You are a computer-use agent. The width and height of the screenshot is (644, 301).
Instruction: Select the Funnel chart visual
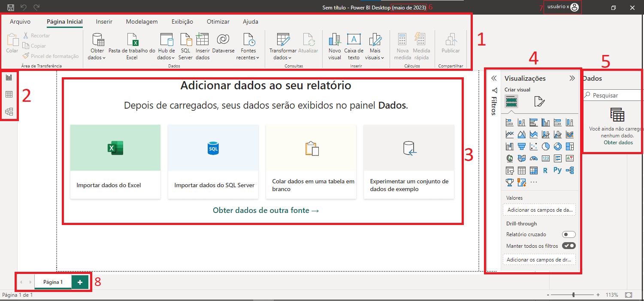tap(522, 146)
